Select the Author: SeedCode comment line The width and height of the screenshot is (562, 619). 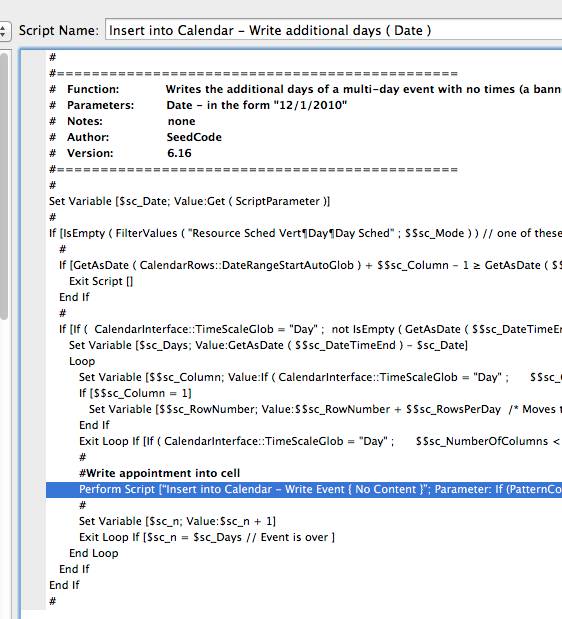tap(135, 137)
